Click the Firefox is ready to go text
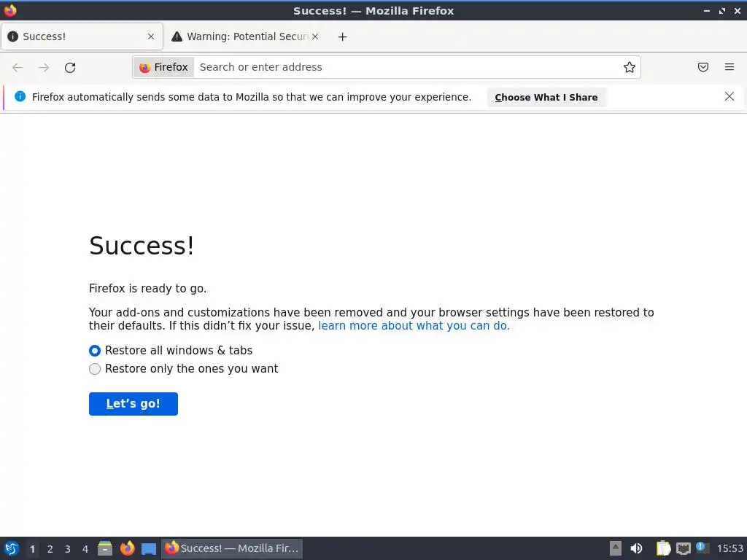747x560 pixels. [x=147, y=289]
